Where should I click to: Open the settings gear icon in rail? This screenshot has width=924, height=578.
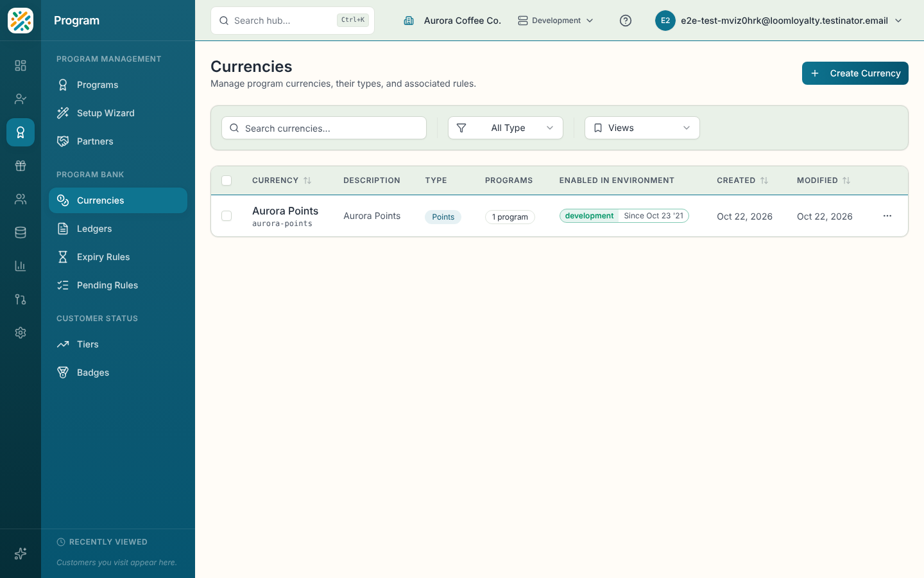(x=21, y=333)
